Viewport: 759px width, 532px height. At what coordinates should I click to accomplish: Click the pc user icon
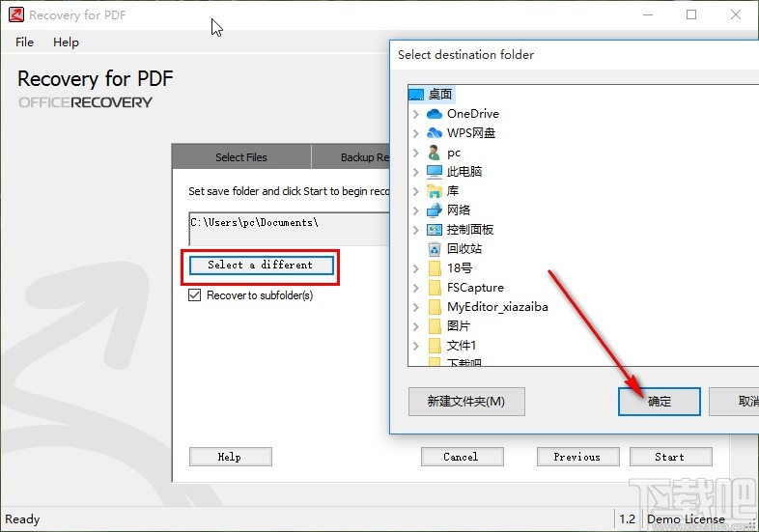[x=435, y=153]
